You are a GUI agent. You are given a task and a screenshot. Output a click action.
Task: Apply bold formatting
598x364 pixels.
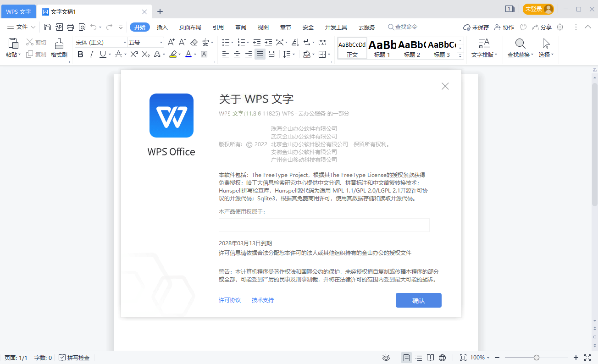point(80,54)
